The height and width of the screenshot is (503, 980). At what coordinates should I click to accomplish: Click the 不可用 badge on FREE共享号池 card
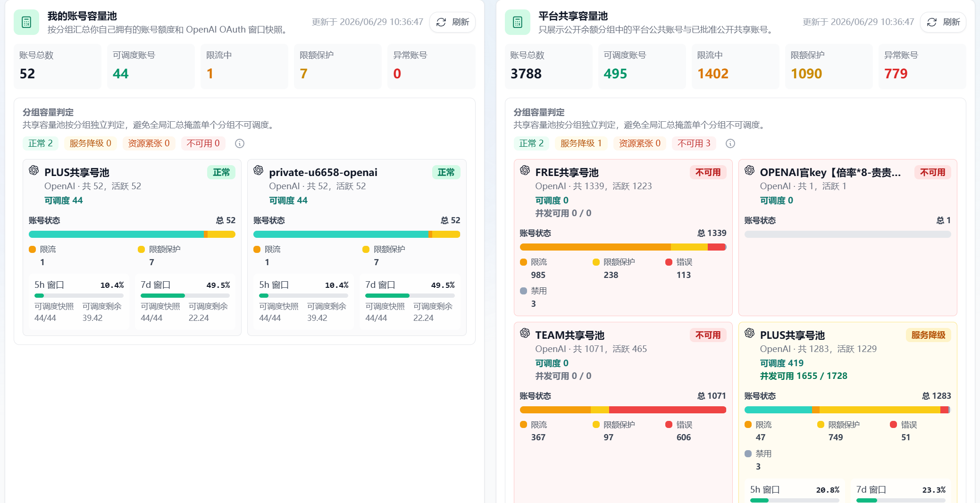708,173
